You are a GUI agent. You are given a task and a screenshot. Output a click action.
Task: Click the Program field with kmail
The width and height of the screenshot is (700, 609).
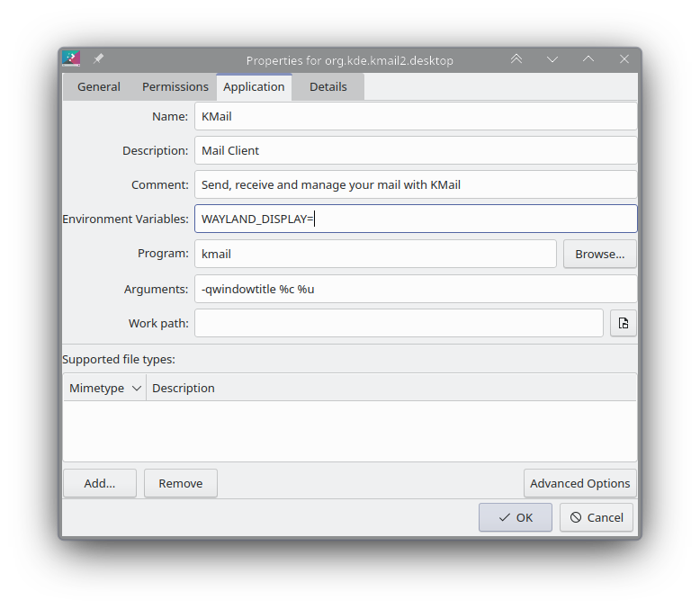(x=375, y=254)
